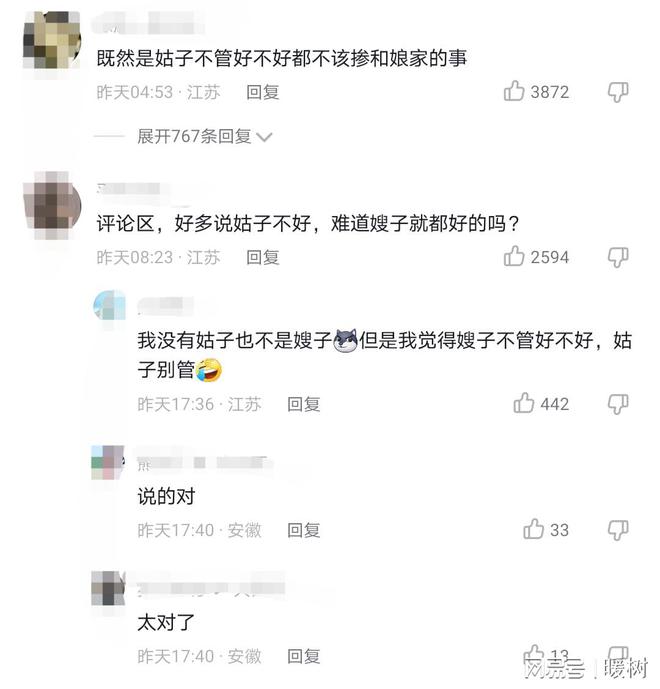Dislike the reply posted at 昨天17:36
The width and height of the screenshot is (660, 689).
(618, 404)
